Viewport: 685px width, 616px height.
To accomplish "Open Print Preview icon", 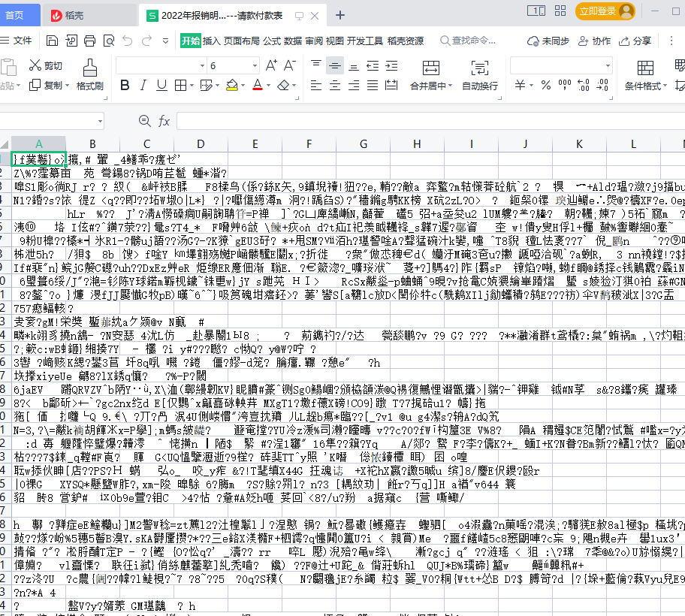I will (x=109, y=41).
